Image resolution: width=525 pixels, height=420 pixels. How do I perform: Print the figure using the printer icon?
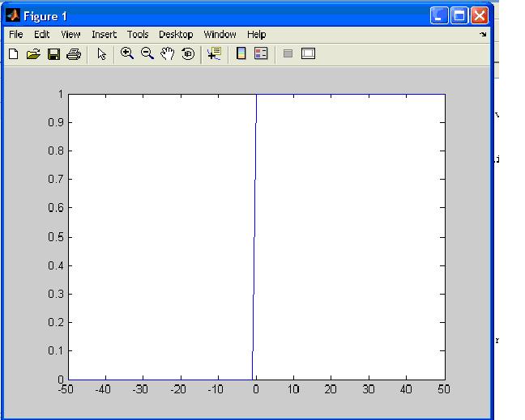74,54
